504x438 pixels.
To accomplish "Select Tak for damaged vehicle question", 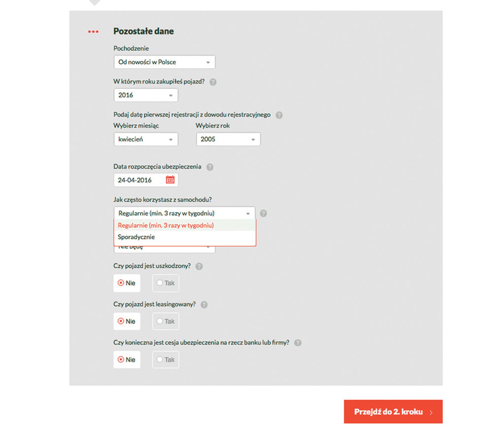I will click(x=166, y=283).
